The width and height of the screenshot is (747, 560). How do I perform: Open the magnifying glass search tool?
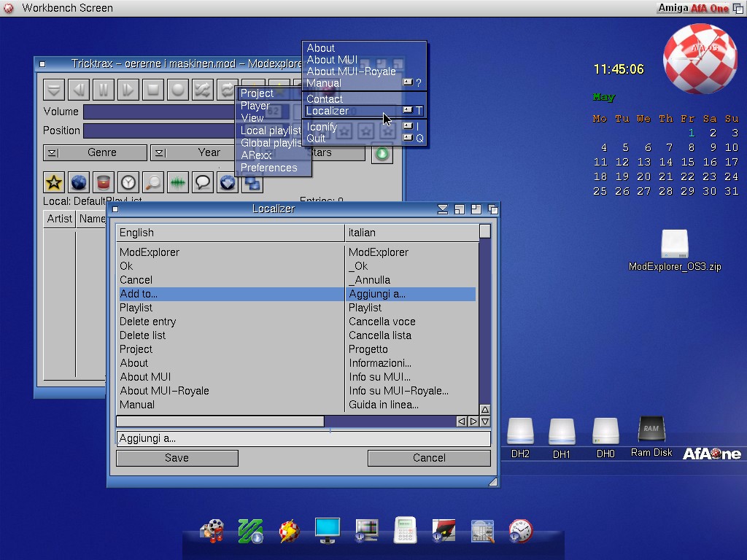(153, 182)
